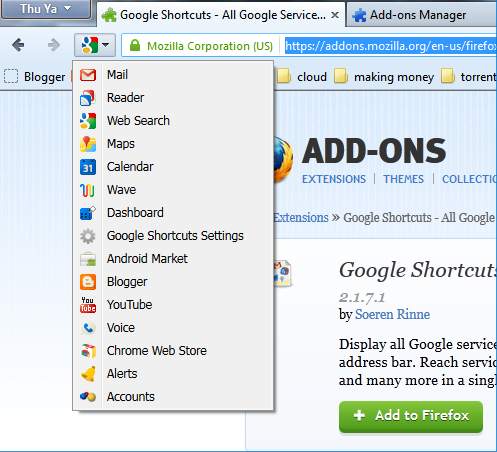The height and width of the screenshot is (452, 497).
Task: Select Accounts menu entry
Action: tap(173, 397)
